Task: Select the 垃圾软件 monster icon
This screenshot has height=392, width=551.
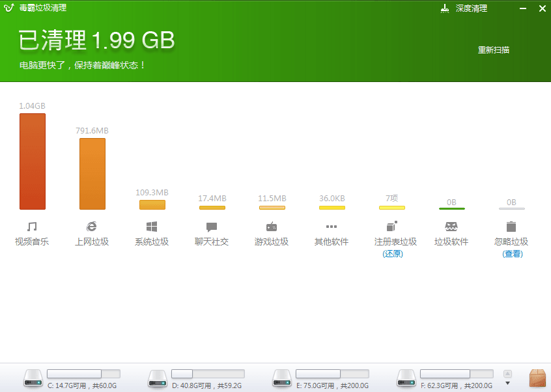Action: [451, 227]
